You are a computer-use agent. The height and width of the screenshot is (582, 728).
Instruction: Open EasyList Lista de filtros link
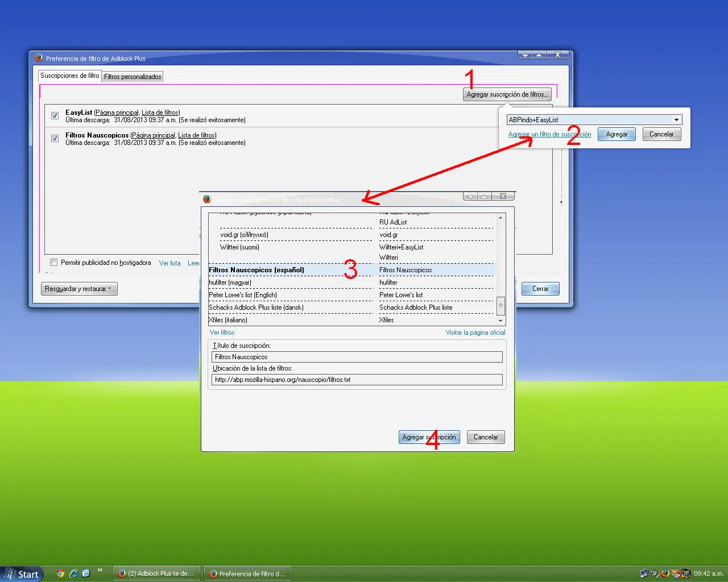tap(160, 113)
